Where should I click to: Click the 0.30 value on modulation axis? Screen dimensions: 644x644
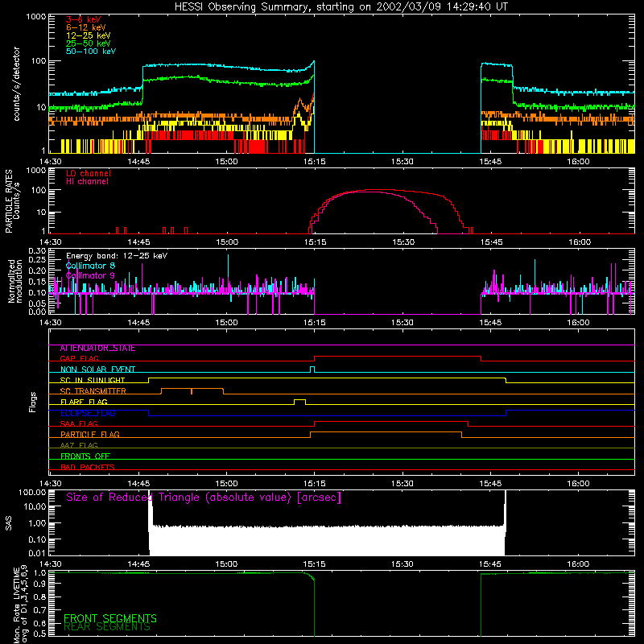tap(37, 251)
